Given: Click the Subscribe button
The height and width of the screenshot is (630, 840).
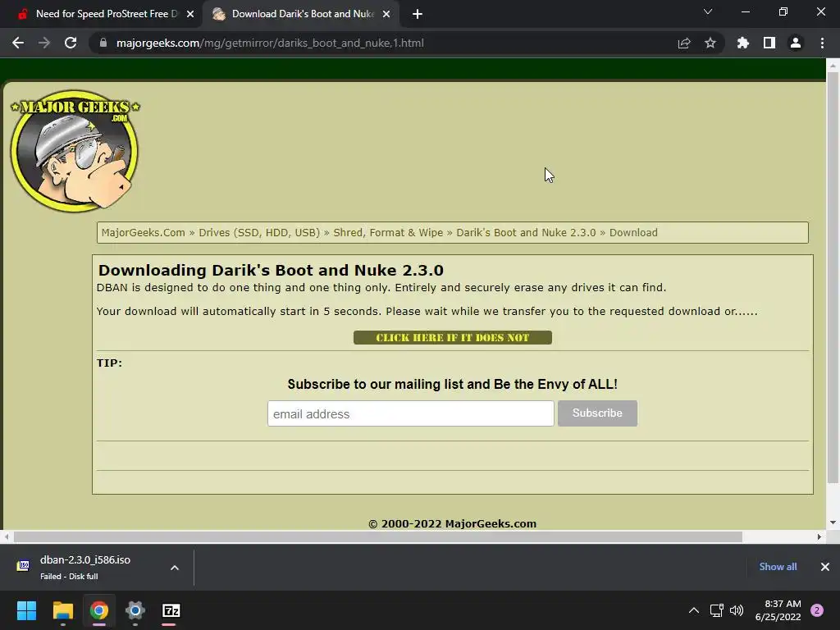Looking at the screenshot, I should click(x=597, y=413).
